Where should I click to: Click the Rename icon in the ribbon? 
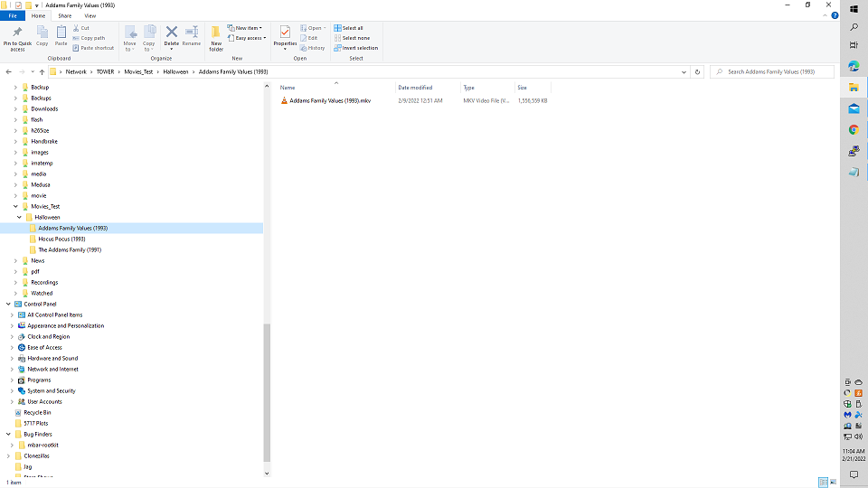[x=192, y=36]
